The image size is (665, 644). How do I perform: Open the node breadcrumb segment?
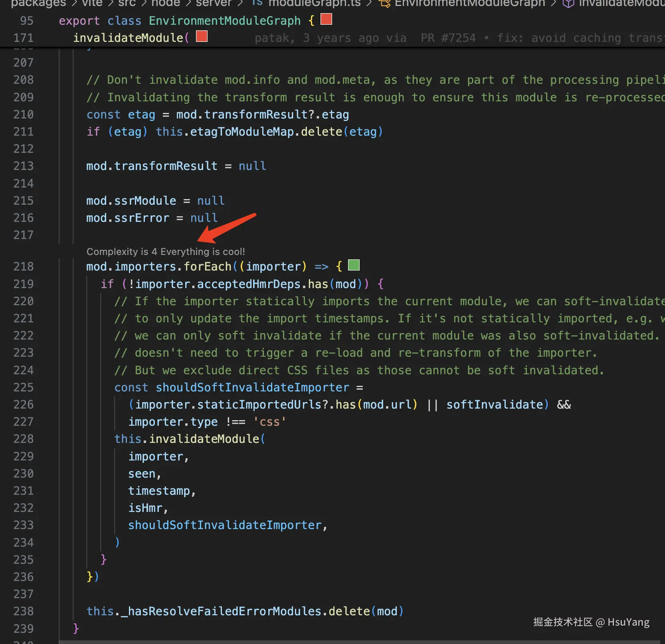(x=166, y=3)
